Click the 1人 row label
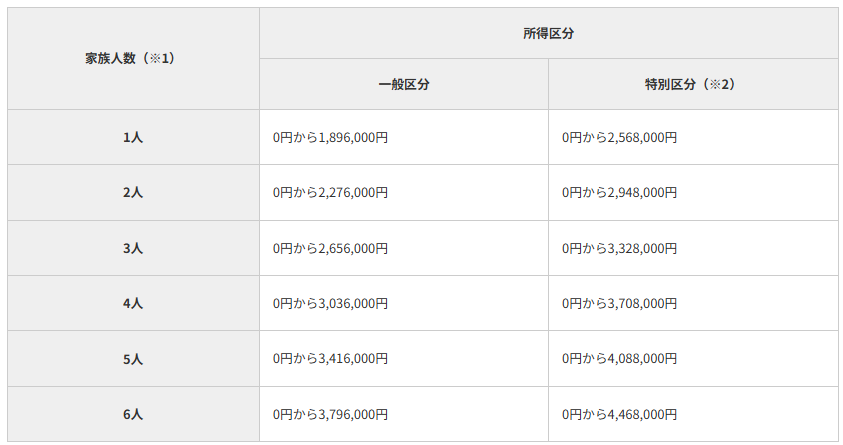 click(133, 138)
